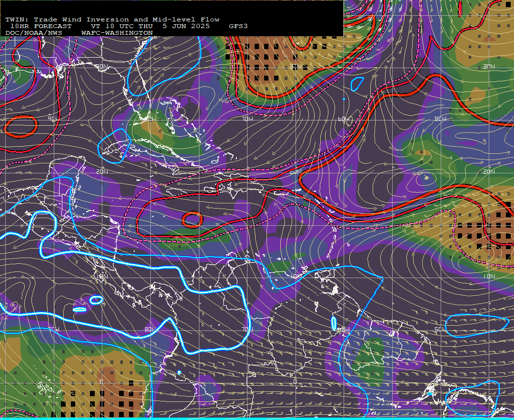This screenshot has width=514, height=420.
Task: Click the "18HR FORECAST" header text
Action: tap(40, 26)
